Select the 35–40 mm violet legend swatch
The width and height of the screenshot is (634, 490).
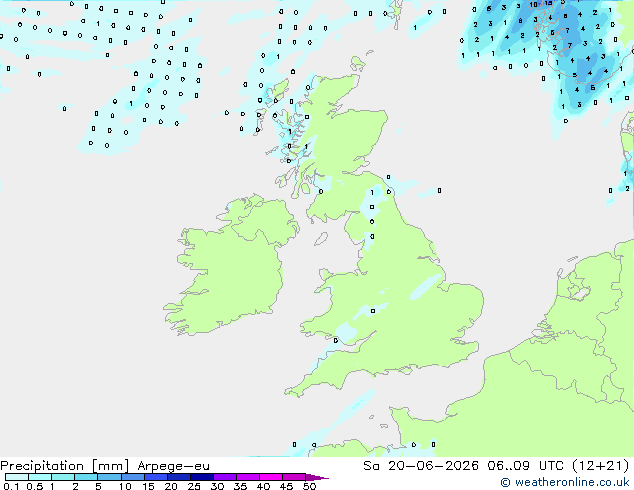[x=247, y=477]
